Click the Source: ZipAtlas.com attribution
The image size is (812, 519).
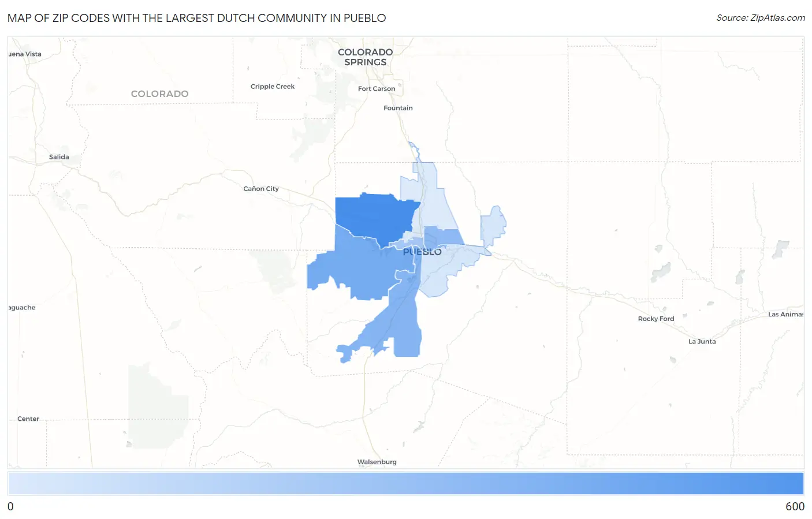click(x=761, y=18)
